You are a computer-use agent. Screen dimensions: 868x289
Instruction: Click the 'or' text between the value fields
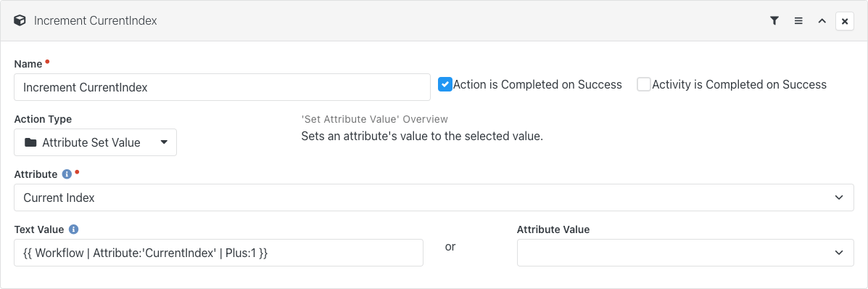(x=450, y=247)
